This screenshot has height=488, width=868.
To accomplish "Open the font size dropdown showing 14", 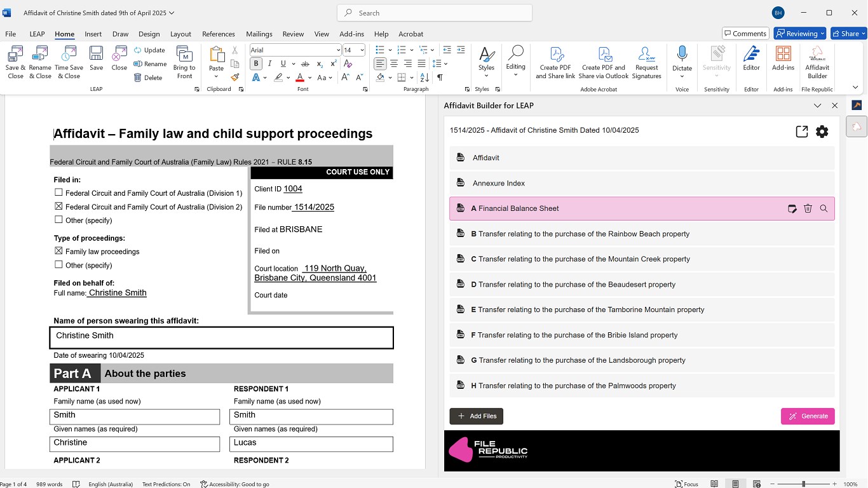I will (x=362, y=50).
